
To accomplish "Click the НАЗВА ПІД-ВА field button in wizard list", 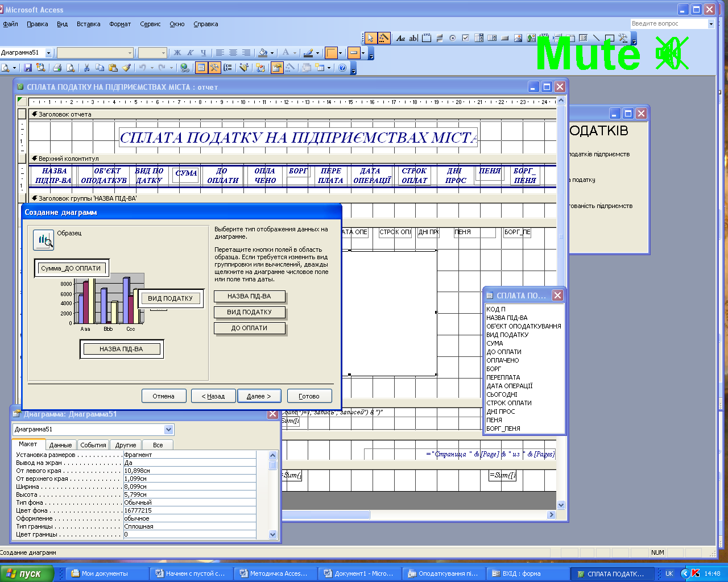I will click(249, 296).
